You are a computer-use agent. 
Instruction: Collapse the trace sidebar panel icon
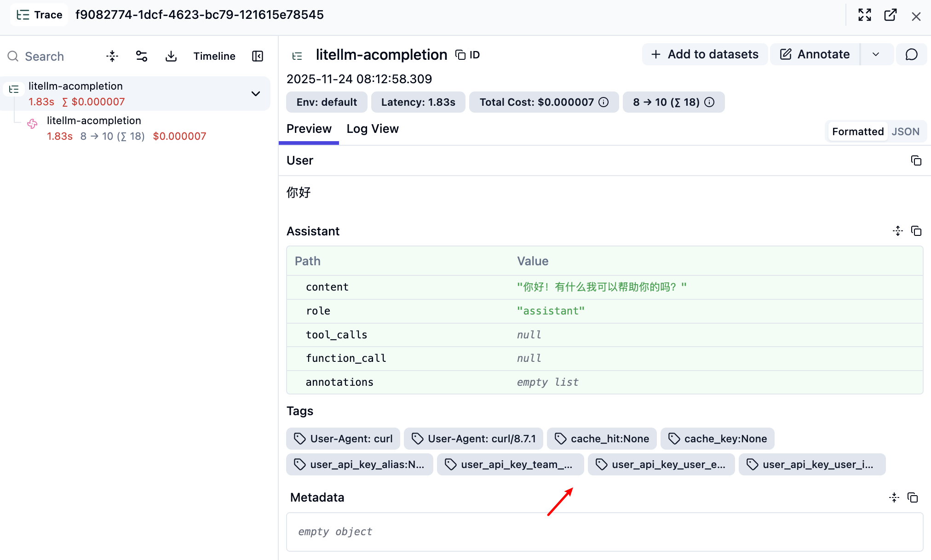click(258, 56)
